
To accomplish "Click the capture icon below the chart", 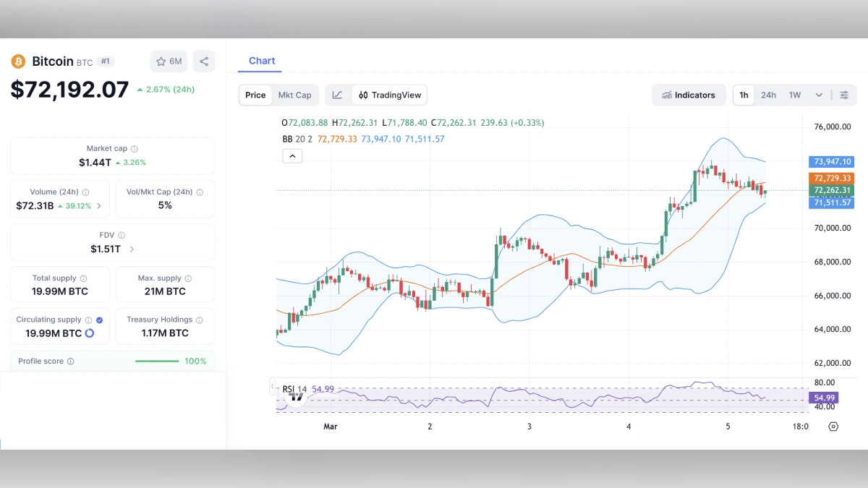I will pos(833,427).
